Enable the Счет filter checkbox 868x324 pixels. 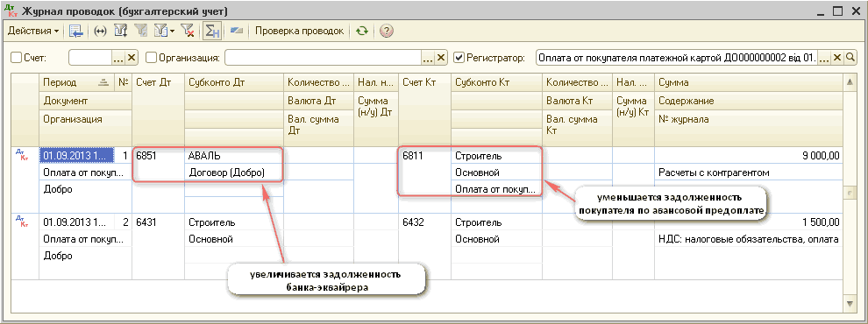pyautogui.click(x=16, y=58)
